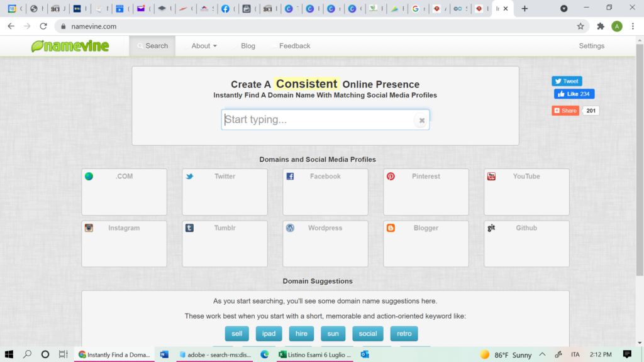
Task: Bookmark page with the star icon
Action: click(x=580, y=26)
